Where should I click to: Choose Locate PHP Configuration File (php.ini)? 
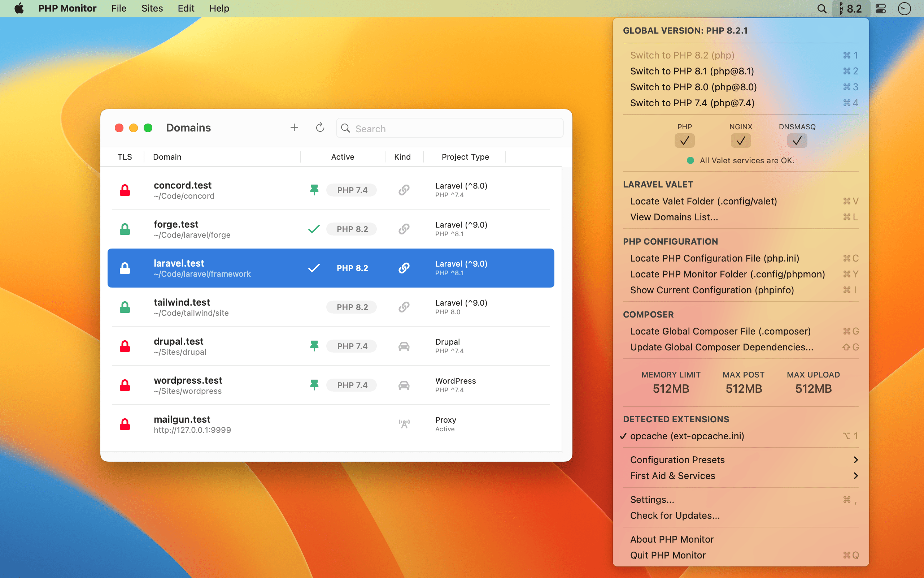[x=741, y=258]
